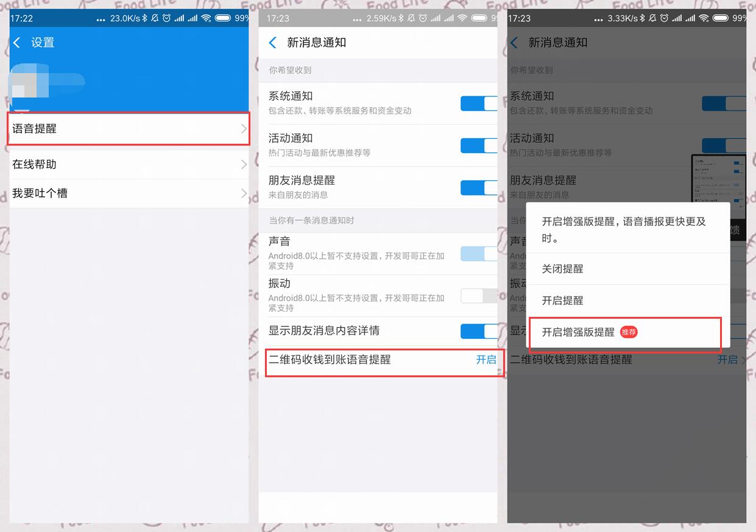The width and height of the screenshot is (756, 532).
Task: Open 在线帮助 via its chevron
Action: 244,164
